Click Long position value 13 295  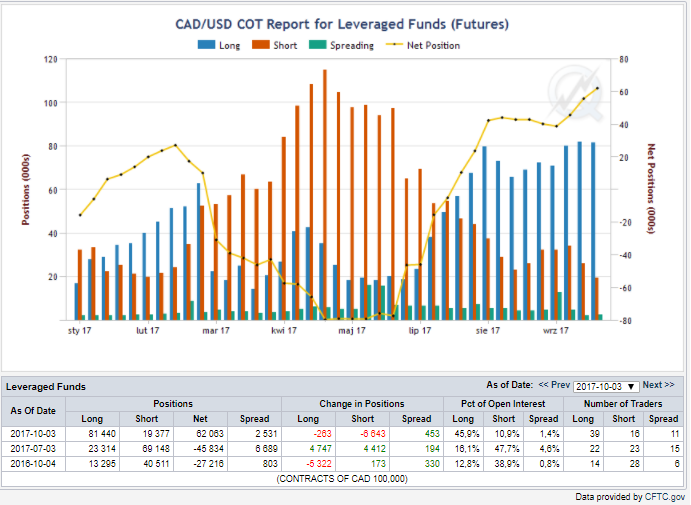[x=102, y=464]
